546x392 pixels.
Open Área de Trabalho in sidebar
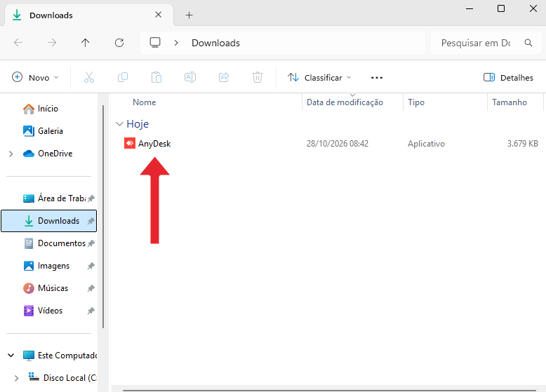(54, 198)
